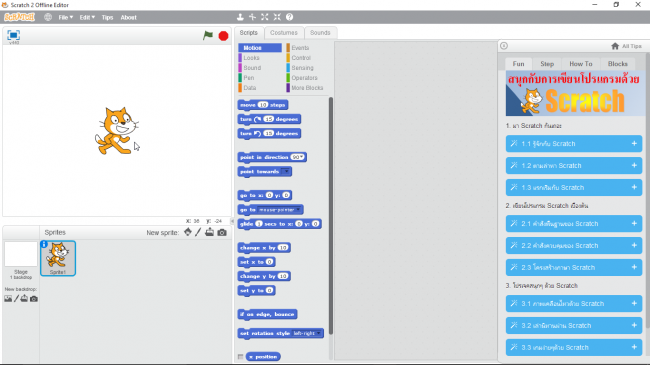Image resolution: width=650 pixels, height=365 pixels.
Task: Choose new sprite from library
Action: tap(188, 232)
